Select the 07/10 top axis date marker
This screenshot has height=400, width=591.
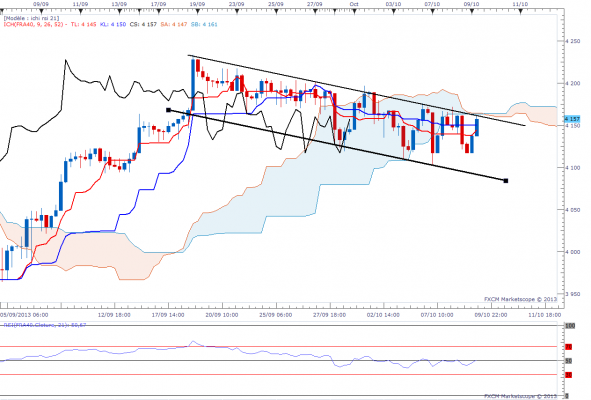pos(432,4)
